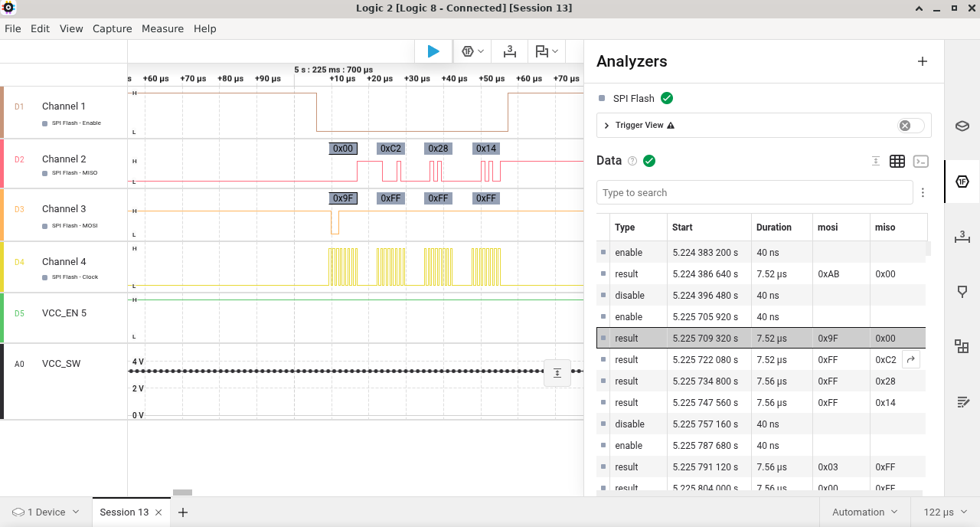Select Channel 2 MISO label
The image size is (980, 527).
click(64, 159)
